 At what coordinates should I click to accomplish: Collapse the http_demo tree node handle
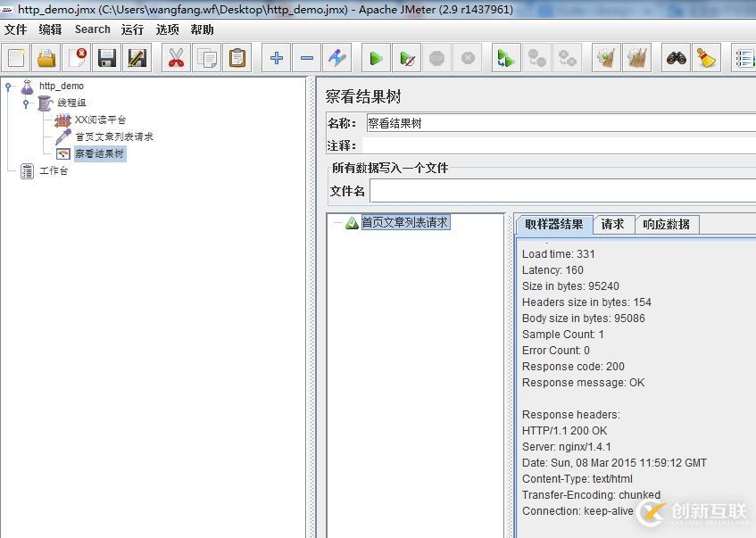coord(8,87)
